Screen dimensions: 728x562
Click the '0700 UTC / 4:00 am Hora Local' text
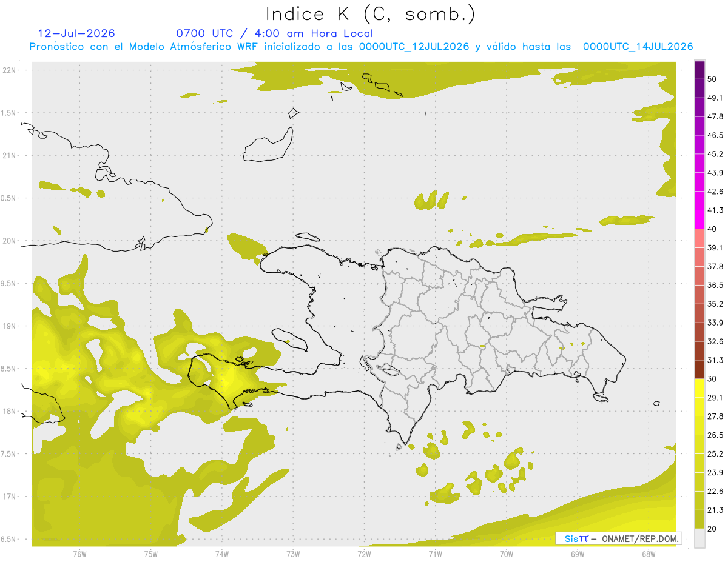[274, 33]
